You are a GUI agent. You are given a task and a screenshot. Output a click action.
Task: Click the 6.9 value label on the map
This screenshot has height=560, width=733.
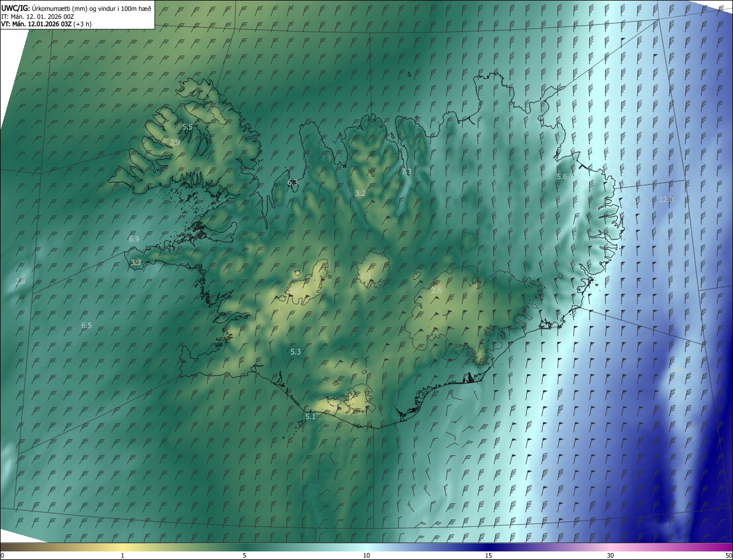(x=134, y=239)
